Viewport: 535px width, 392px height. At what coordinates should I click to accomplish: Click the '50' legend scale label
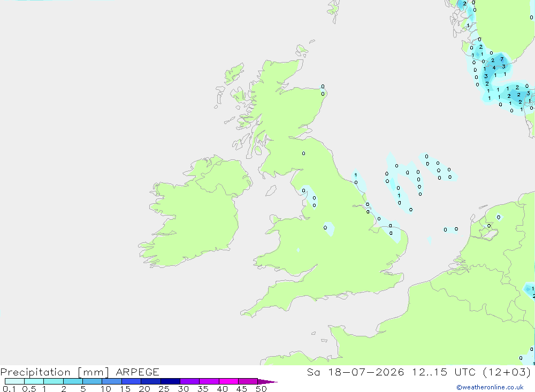pos(261,389)
